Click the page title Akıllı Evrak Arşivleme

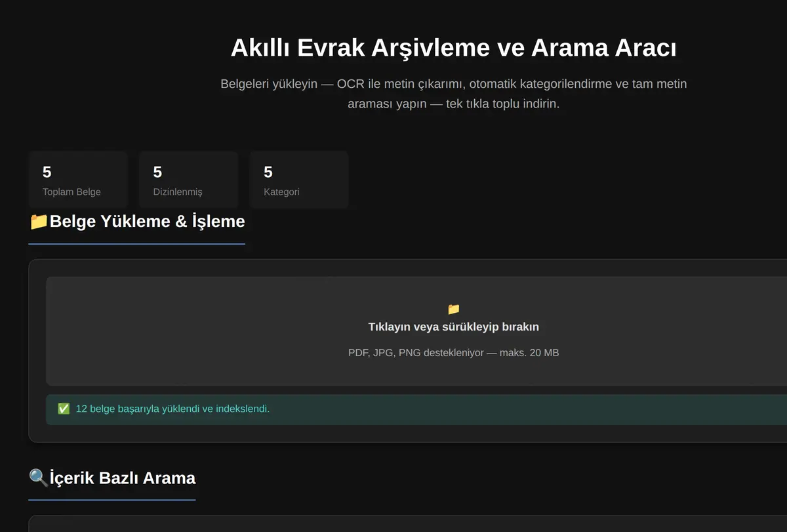(x=454, y=48)
